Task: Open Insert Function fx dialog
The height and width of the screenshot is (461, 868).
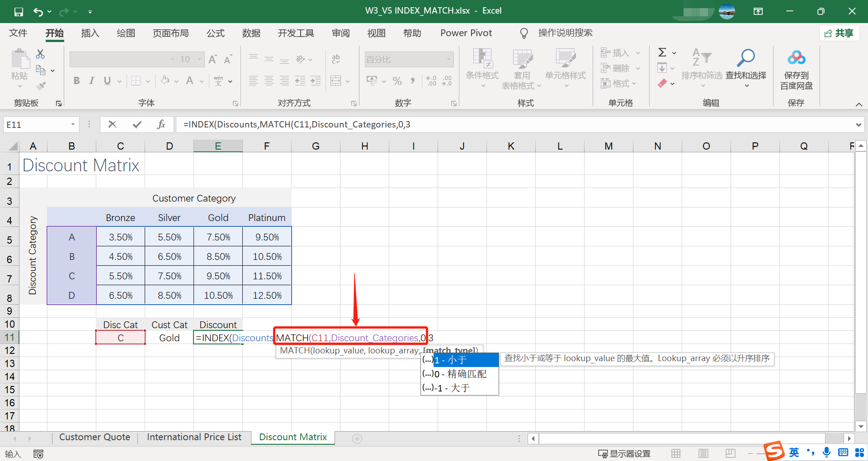Action: pos(161,124)
